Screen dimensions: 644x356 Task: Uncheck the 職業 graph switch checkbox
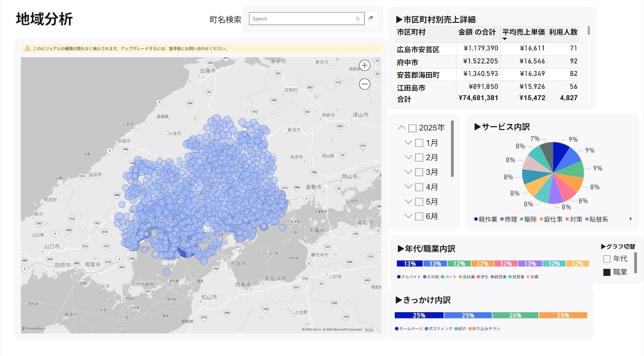pyautogui.click(x=607, y=272)
